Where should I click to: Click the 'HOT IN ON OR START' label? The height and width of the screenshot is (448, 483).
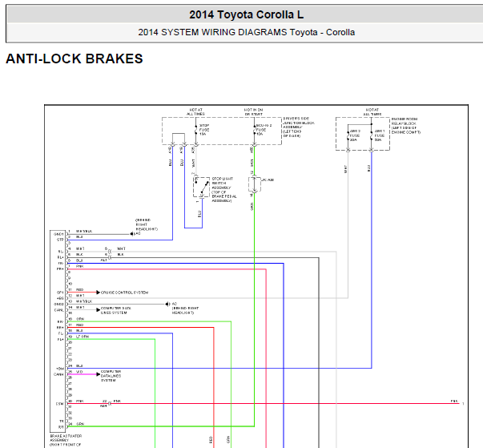[253, 112]
